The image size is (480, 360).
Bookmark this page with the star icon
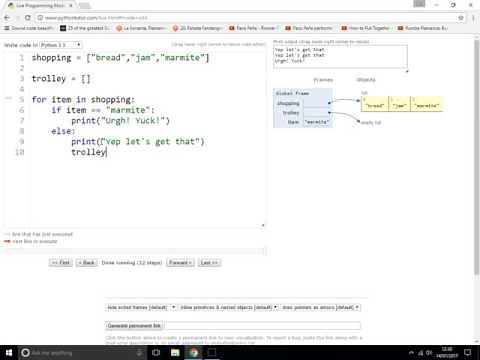[x=461, y=18]
